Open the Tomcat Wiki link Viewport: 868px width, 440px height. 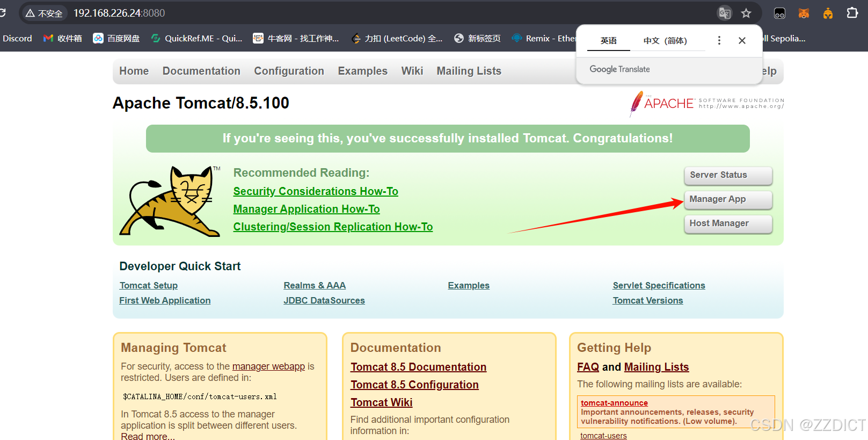click(x=381, y=402)
